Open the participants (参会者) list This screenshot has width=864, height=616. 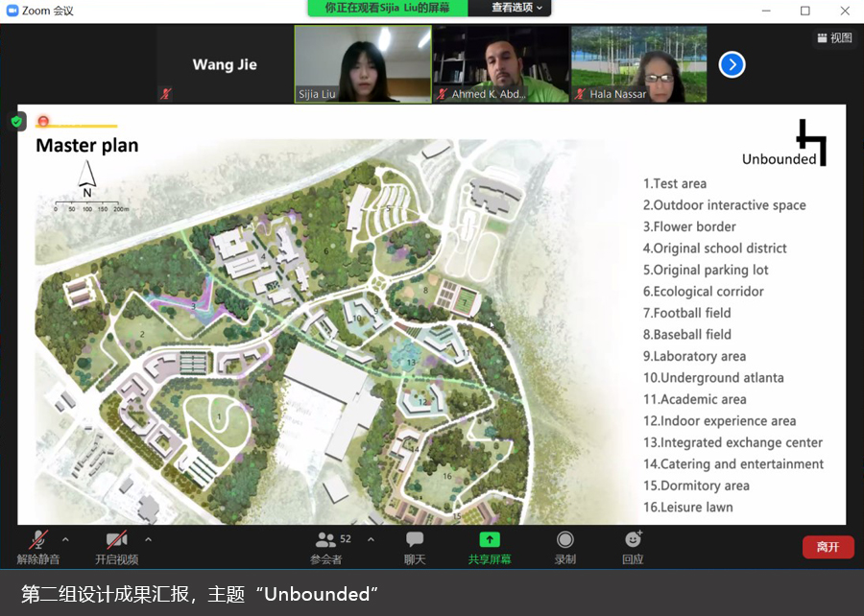[x=326, y=546]
